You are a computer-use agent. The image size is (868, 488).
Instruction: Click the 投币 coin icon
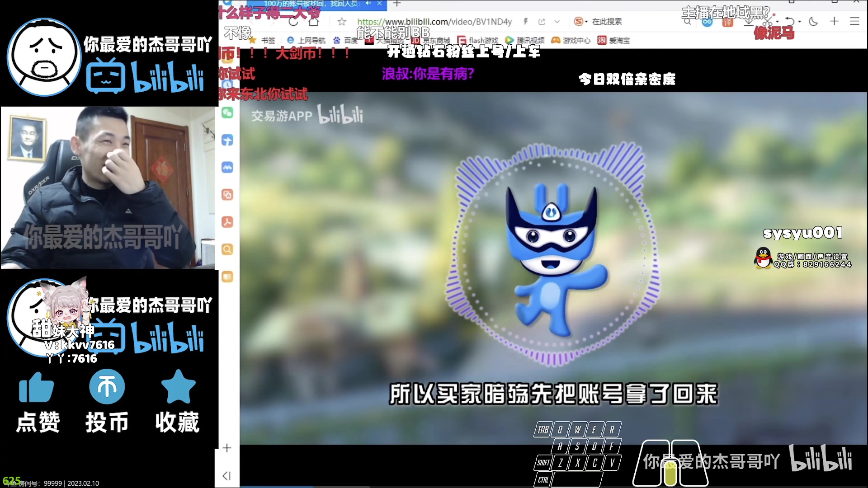coord(107,387)
